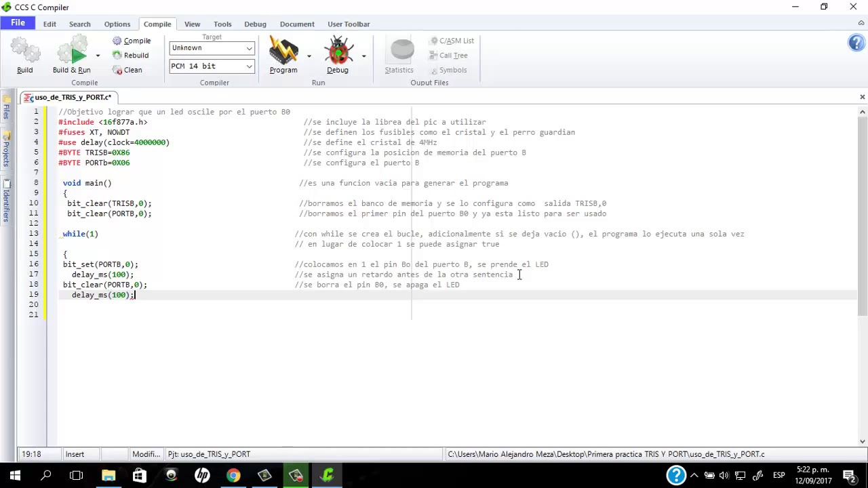This screenshot has height=488, width=868.
Task: Open the Edit ribbon tab
Action: tap(50, 24)
